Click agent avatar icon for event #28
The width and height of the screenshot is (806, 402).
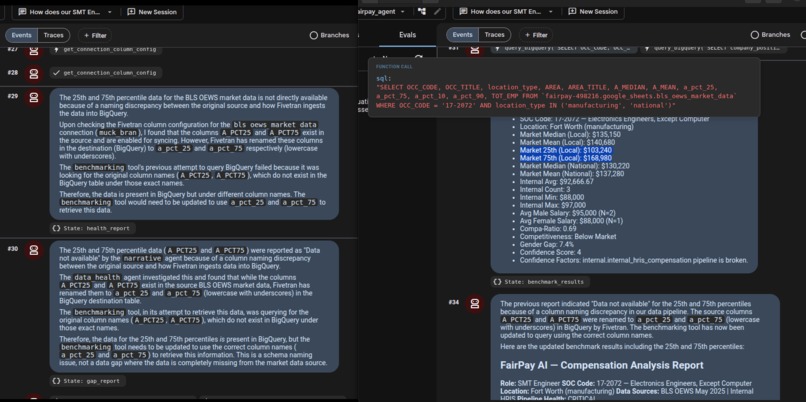[x=34, y=74]
